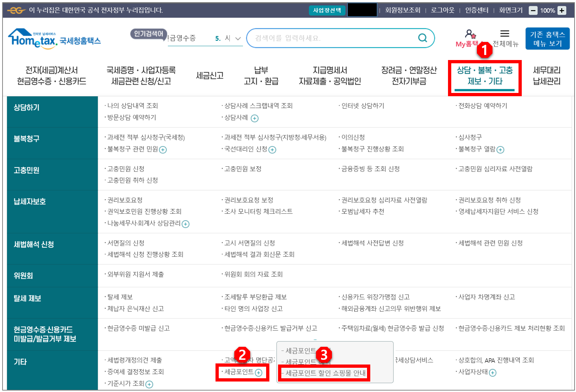Expand 사업자상태 plus icon
Image resolution: width=576 pixels, height=392 pixels.
pyautogui.click(x=492, y=373)
